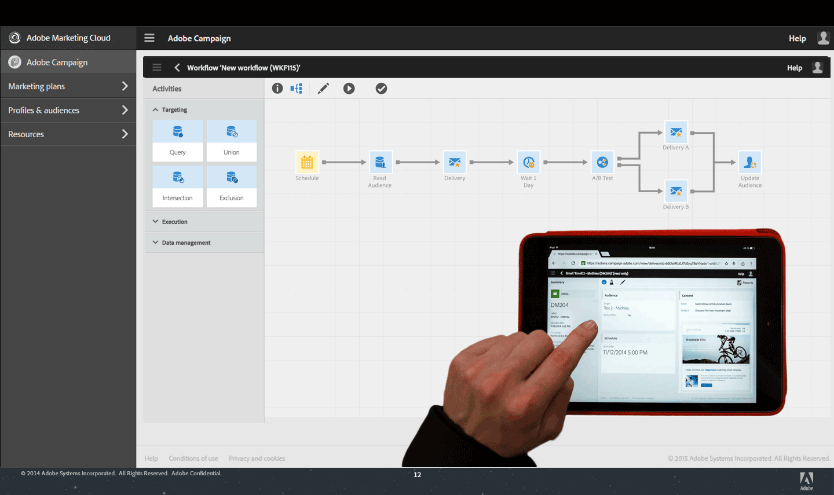Open Profiles & audiences menu

click(68, 110)
